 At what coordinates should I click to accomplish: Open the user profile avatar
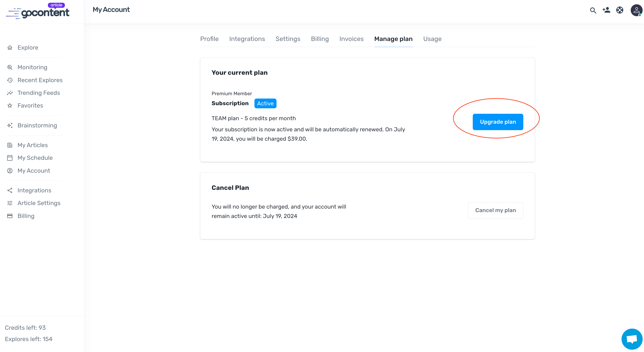click(636, 10)
